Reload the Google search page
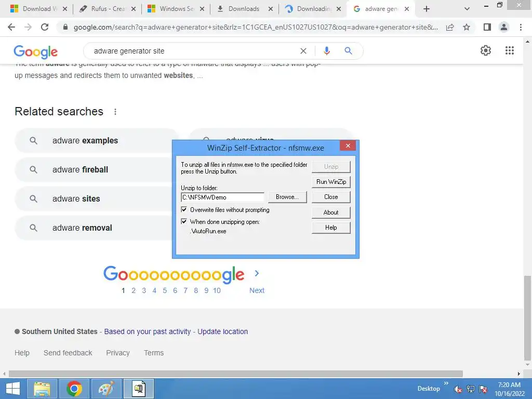The width and height of the screenshot is (532, 399). coord(45,27)
